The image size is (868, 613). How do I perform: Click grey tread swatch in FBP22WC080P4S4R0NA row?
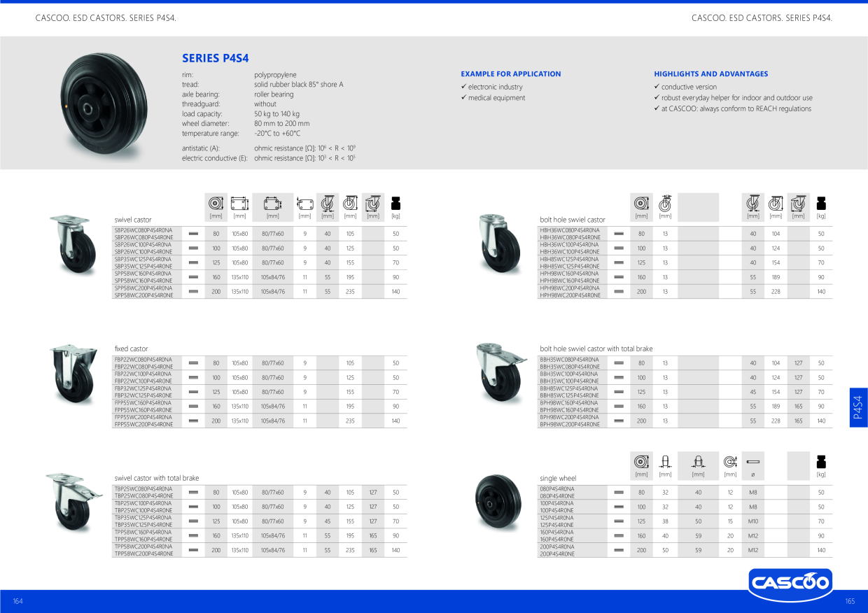(194, 363)
